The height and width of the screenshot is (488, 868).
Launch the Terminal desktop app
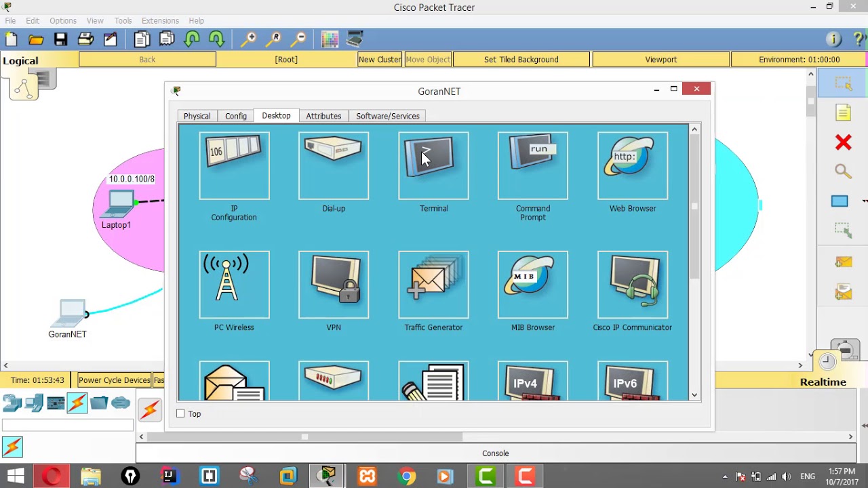[433, 166]
